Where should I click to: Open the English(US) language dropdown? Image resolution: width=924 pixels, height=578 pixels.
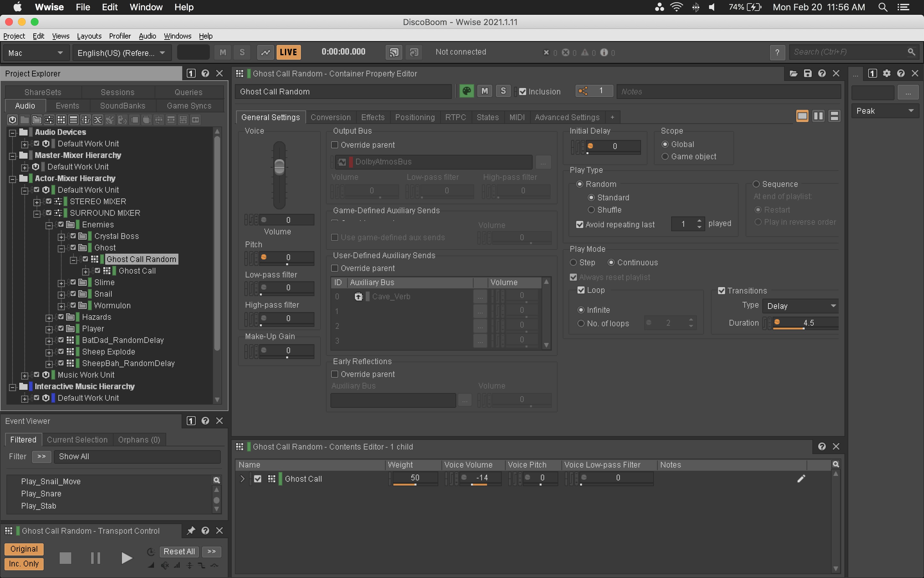[122, 52]
